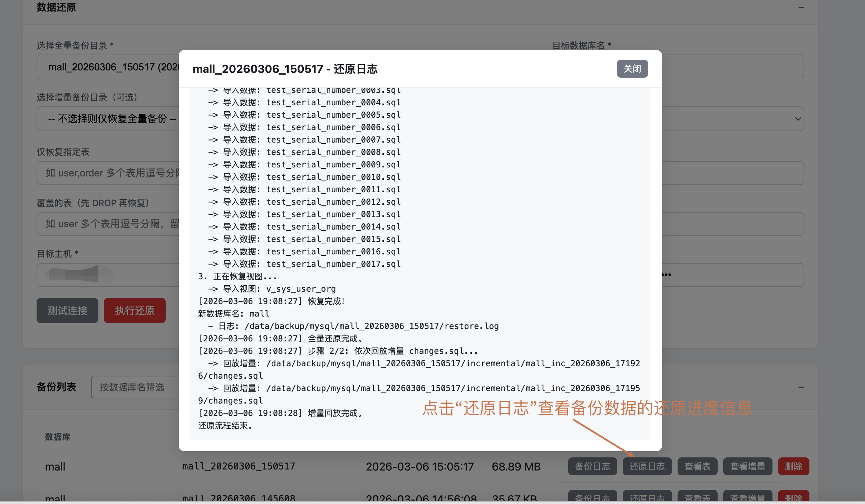The image size is (865, 504).
Task: Open 还原日志 for mall_20260306_150517
Action: click(x=647, y=466)
